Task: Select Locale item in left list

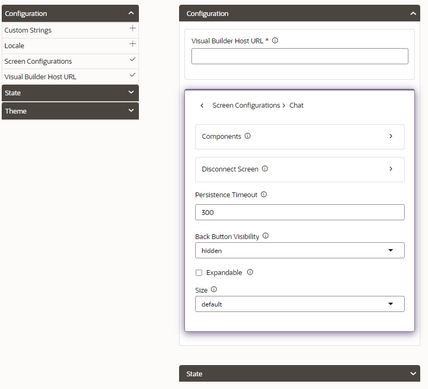Action: coord(70,46)
